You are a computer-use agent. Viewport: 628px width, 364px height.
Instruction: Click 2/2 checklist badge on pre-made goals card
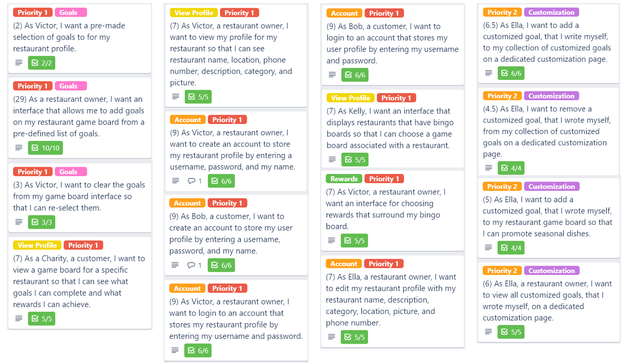pyautogui.click(x=42, y=63)
